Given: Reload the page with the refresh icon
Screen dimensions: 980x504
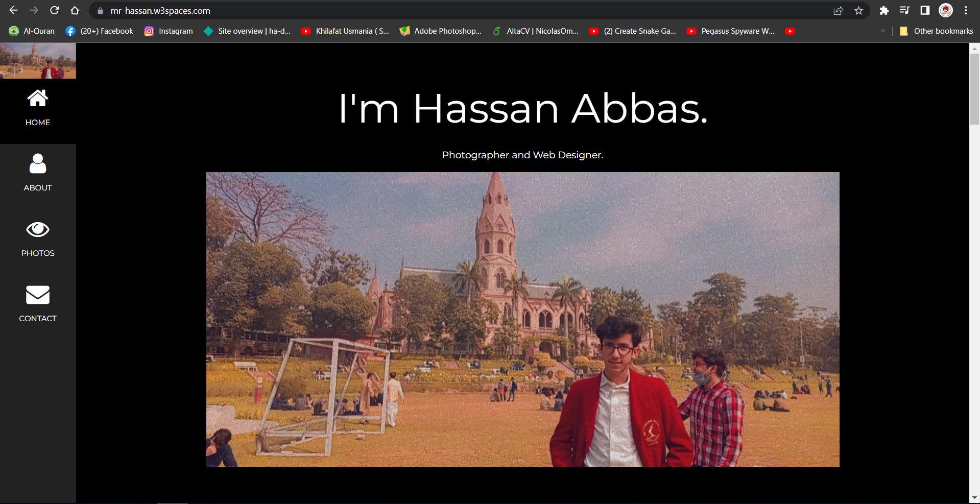Looking at the screenshot, I should click(55, 10).
